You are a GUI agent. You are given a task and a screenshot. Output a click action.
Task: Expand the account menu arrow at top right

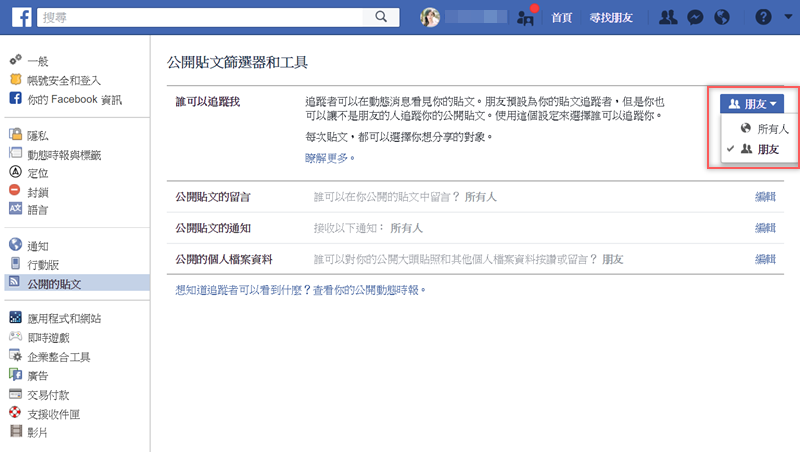tap(788, 17)
